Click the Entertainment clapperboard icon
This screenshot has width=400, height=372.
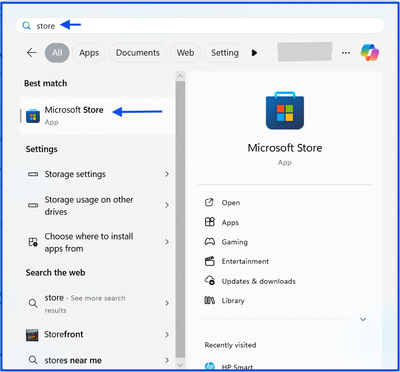pyautogui.click(x=209, y=261)
